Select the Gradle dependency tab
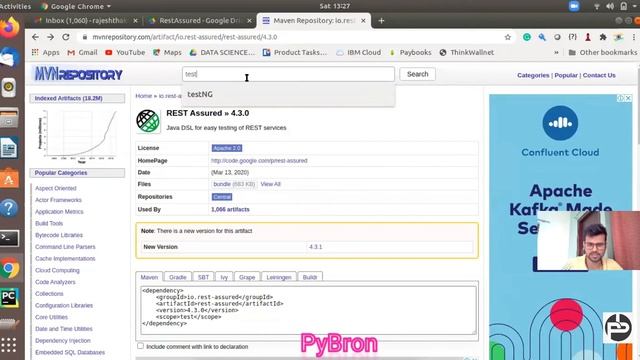 click(178, 277)
